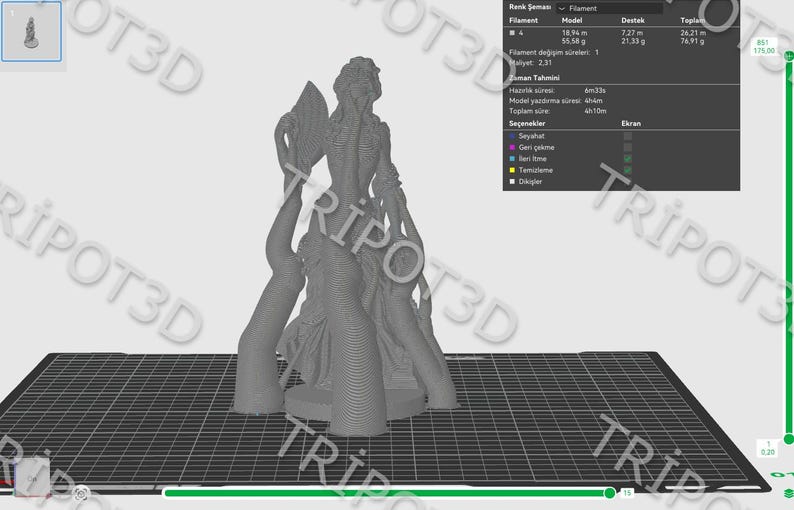Click the 3D orientation view cube
Image resolution: width=794 pixels, height=510 pixels.
[x=32, y=478]
